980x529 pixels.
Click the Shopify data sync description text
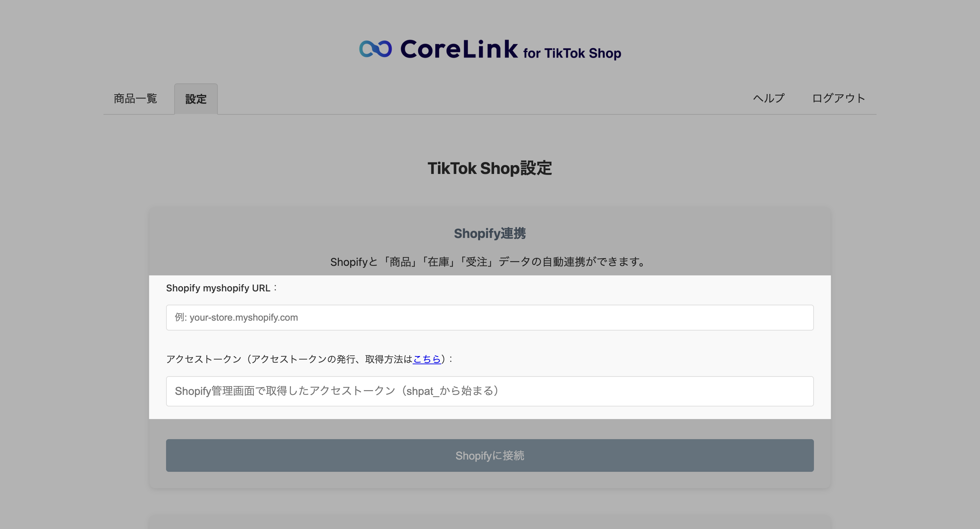[490, 262]
